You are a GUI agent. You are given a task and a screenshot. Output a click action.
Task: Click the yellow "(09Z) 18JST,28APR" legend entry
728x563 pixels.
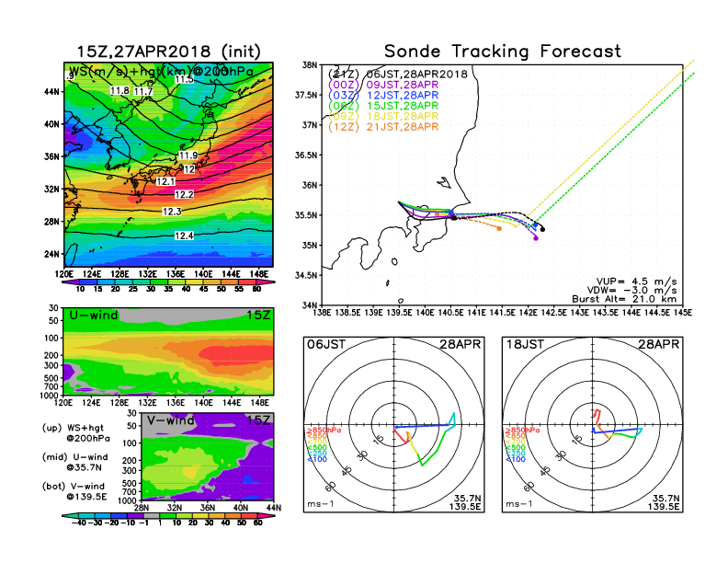(383, 116)
